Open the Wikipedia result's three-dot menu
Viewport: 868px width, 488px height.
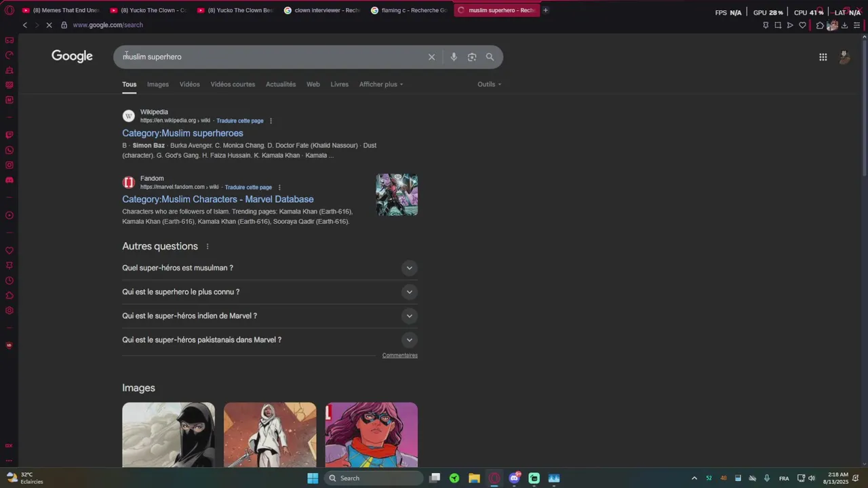pos(271,121)
